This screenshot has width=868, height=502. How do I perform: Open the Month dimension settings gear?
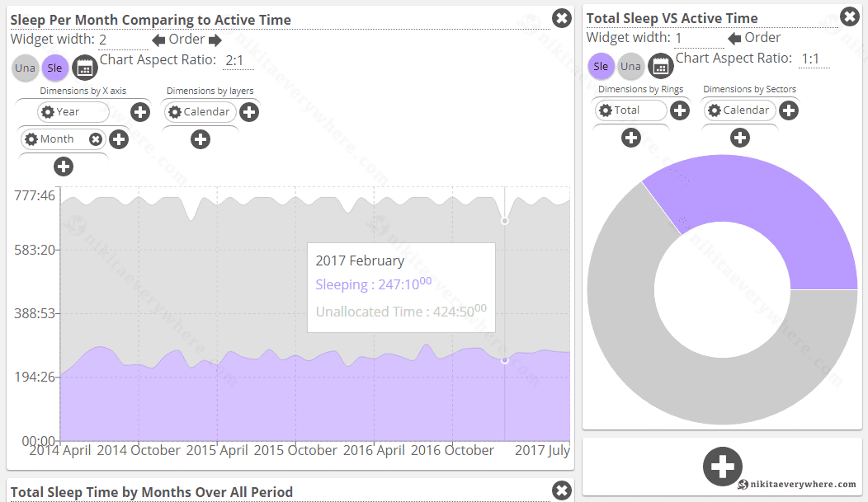click(x=31, y=139)
